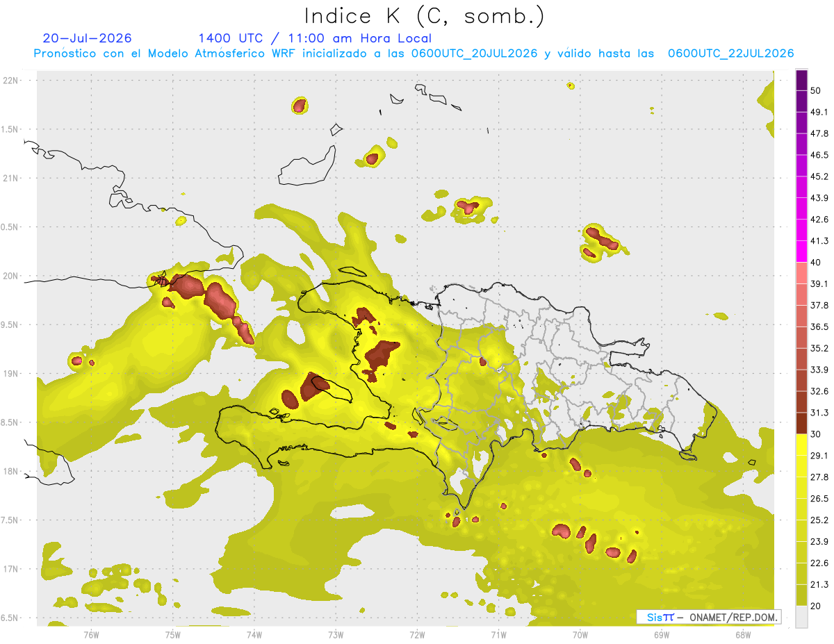
Task: Click the '31.3' colorbar value
Action: (819, 413)
